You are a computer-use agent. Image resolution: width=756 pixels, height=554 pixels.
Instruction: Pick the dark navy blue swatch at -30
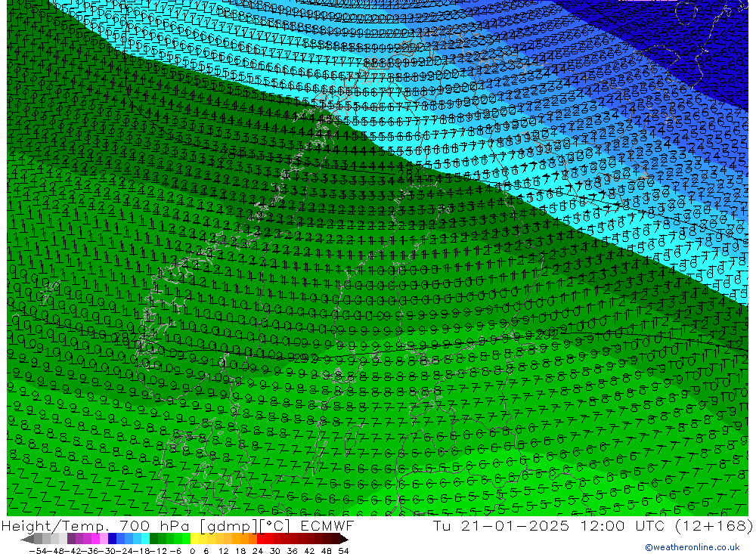(x=112, y=539)
